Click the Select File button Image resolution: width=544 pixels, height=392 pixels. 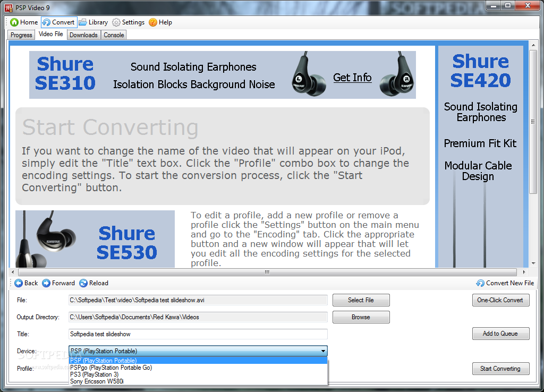pos(361,300)
